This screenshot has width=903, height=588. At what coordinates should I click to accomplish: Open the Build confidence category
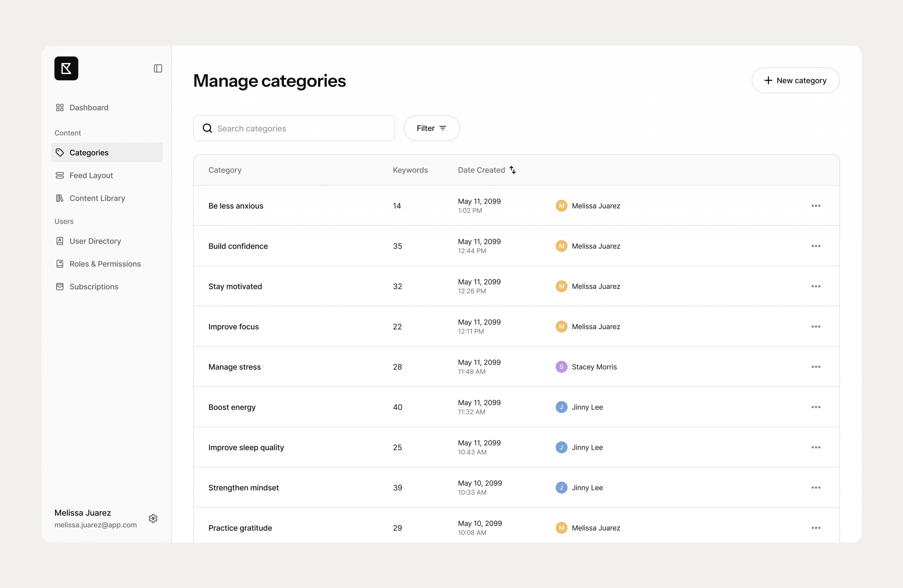coord(238,246)
